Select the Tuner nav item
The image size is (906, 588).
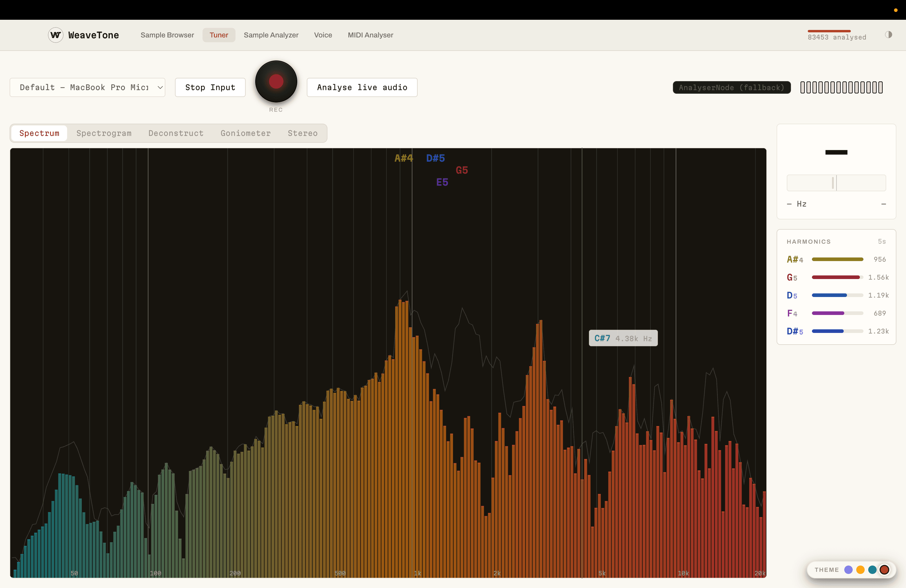(x=219, y=35)
